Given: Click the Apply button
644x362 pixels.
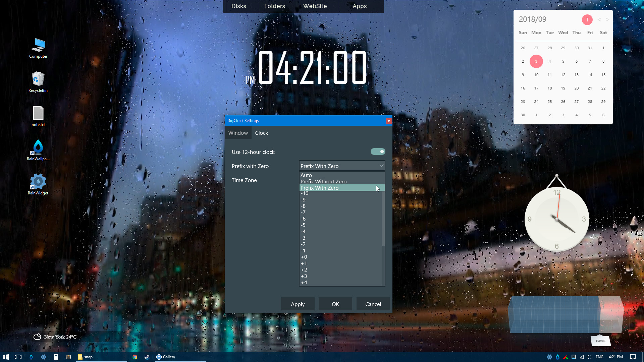Looking at the screenshot, I should coord(298,304).
